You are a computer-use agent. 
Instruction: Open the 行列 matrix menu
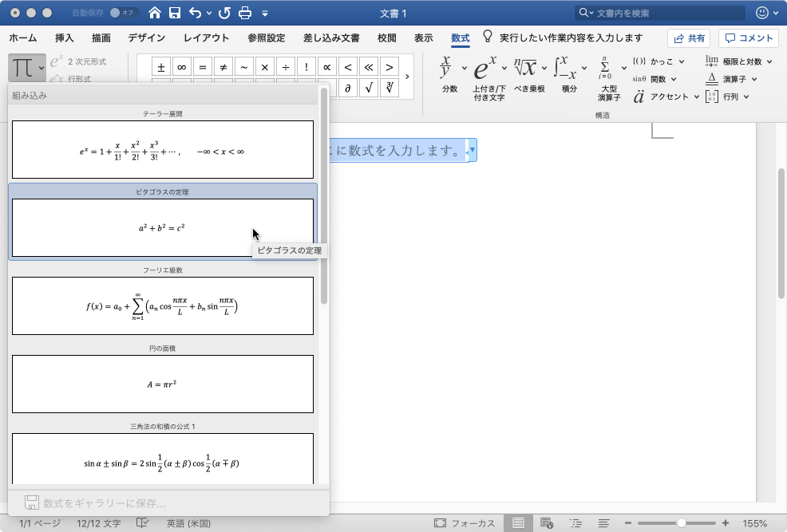pos(727,97)
